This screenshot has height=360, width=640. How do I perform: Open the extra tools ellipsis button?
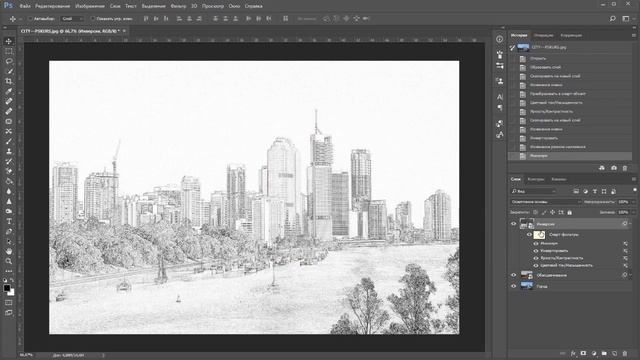pyautogui.click(x=9, y=271)
